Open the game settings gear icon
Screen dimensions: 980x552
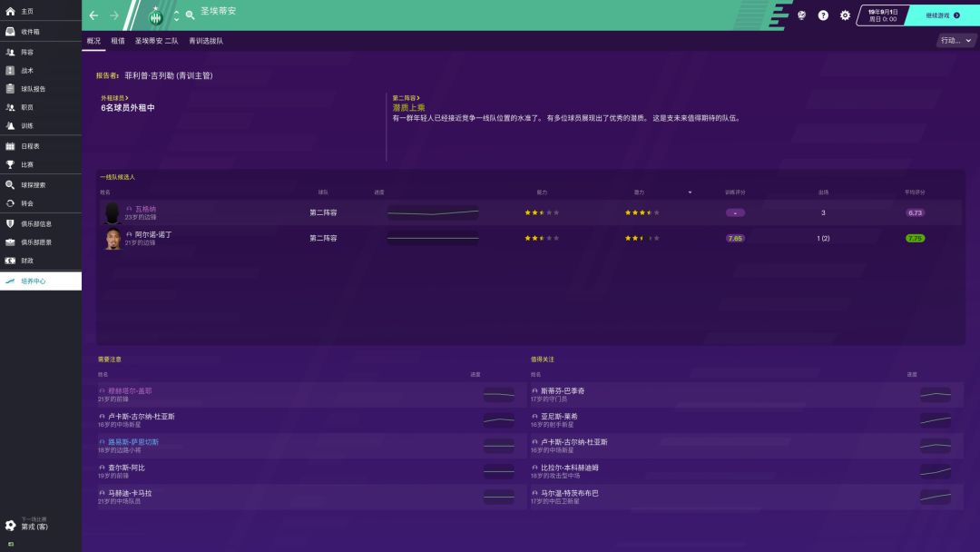coord(844,15)
